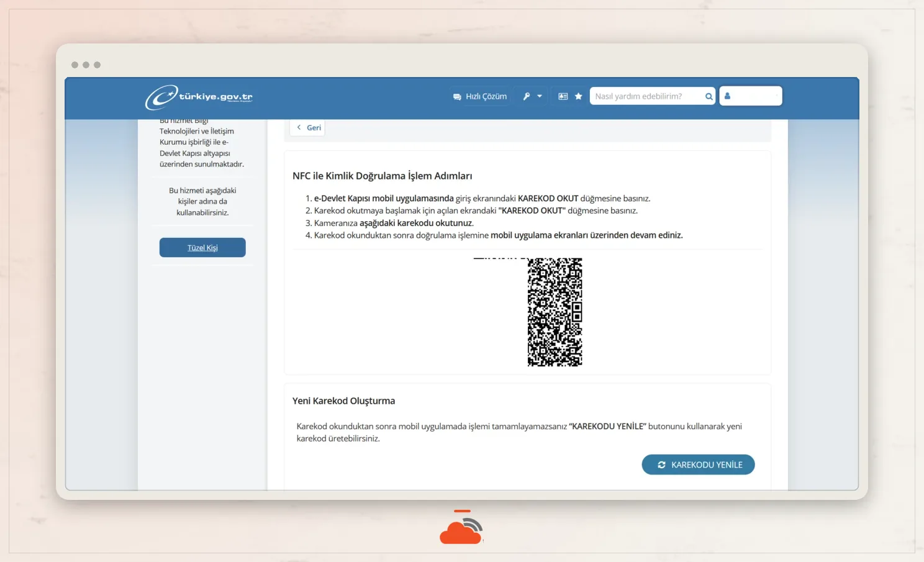Click step text 'Kameranıza aşağıdaki karekodu okutunuz.'
Image resolution: width=924 pixels, height=562 pixels.
pyautogui.click(x=394, y=223)
